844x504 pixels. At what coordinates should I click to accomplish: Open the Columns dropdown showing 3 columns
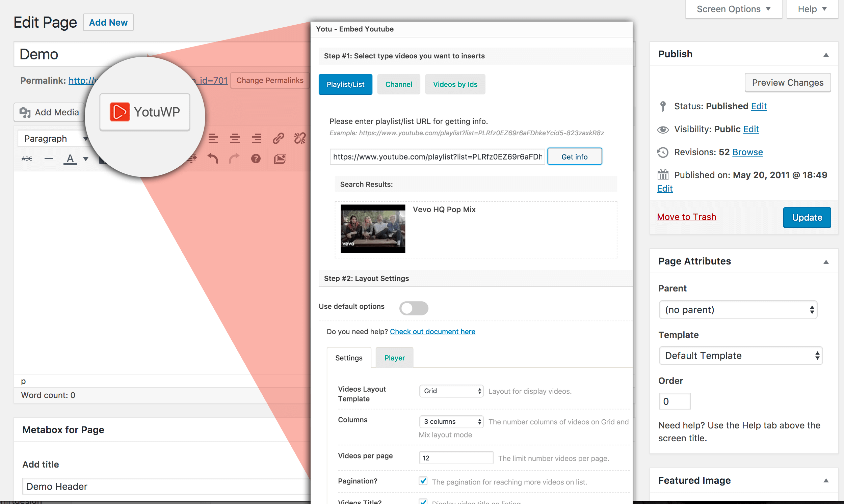451,421
